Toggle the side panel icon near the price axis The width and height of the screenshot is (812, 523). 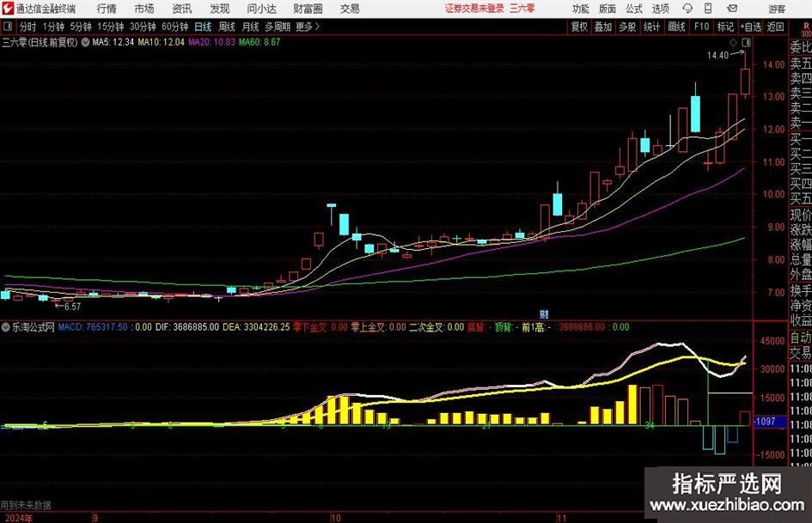click(746, 42)
